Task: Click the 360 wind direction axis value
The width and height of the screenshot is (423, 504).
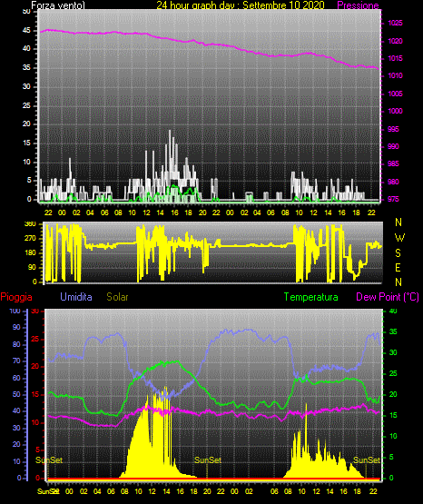Action: click(30, 224)
